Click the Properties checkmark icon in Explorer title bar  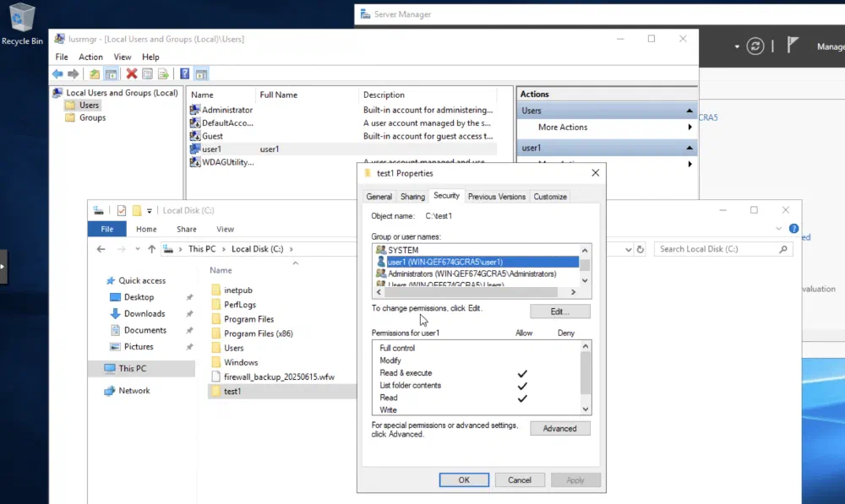click(121, 210)
